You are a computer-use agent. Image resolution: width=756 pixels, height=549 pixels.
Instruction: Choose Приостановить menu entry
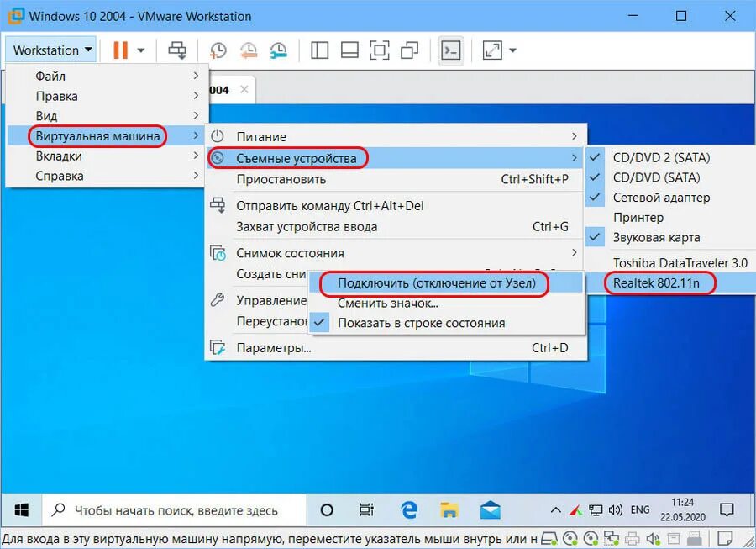[x=396, y=179]
